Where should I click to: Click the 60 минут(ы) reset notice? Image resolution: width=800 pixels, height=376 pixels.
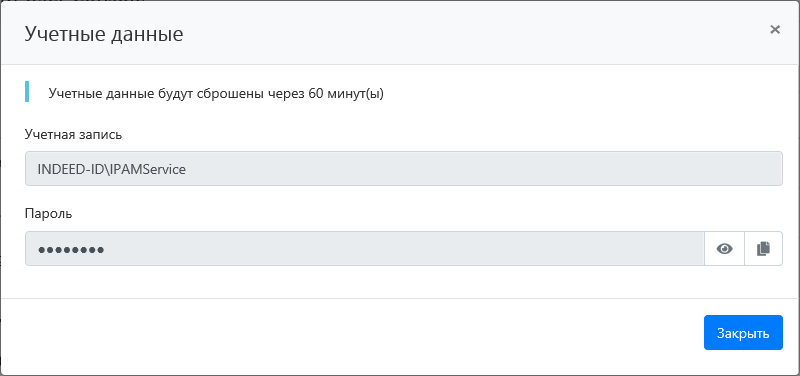point(216,94)
